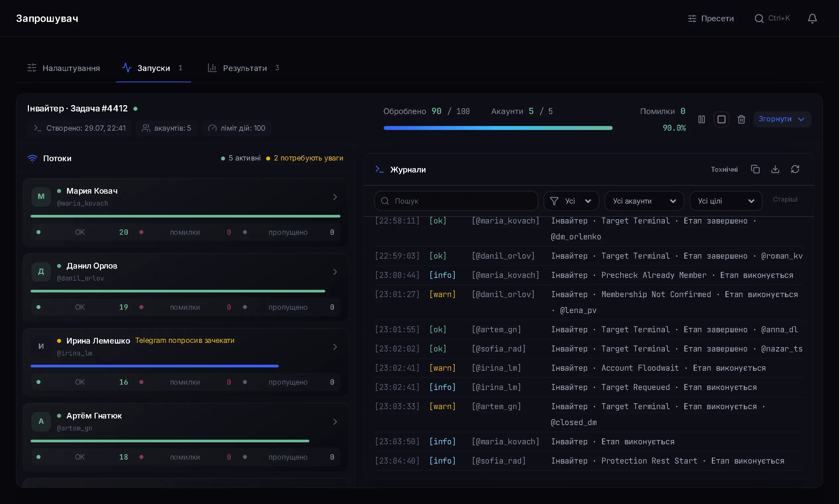Screen dimensions: 839x504
Task: Expand Артём Гнатюк thread card
Action: 335,422
